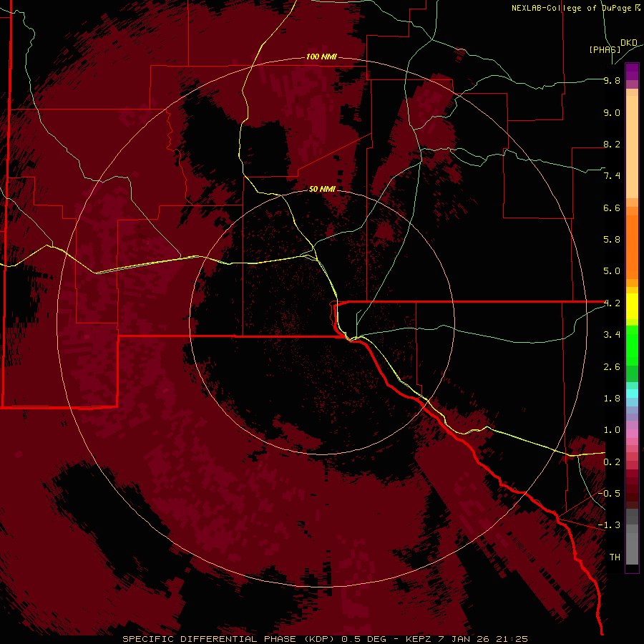644x644 pixels.
Task: Click the 2.6 value on the color scale
Action: (612, 367)
